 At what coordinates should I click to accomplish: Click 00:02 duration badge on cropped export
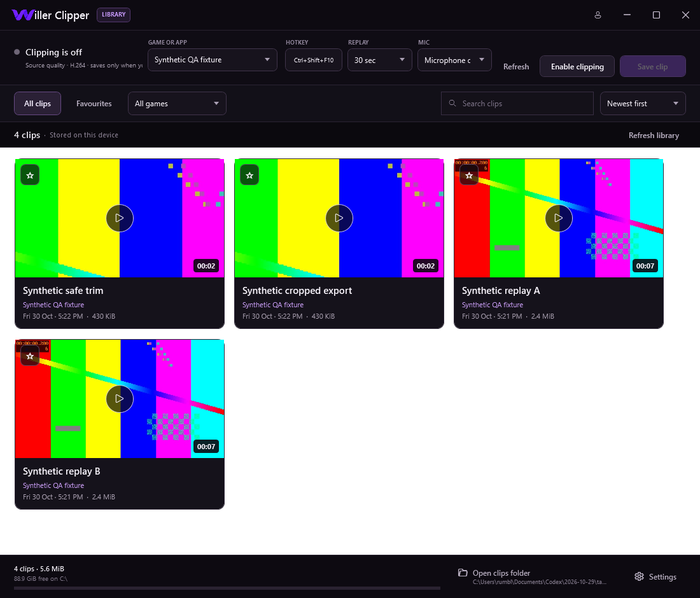pyautogui.click(x=426, y=265)
